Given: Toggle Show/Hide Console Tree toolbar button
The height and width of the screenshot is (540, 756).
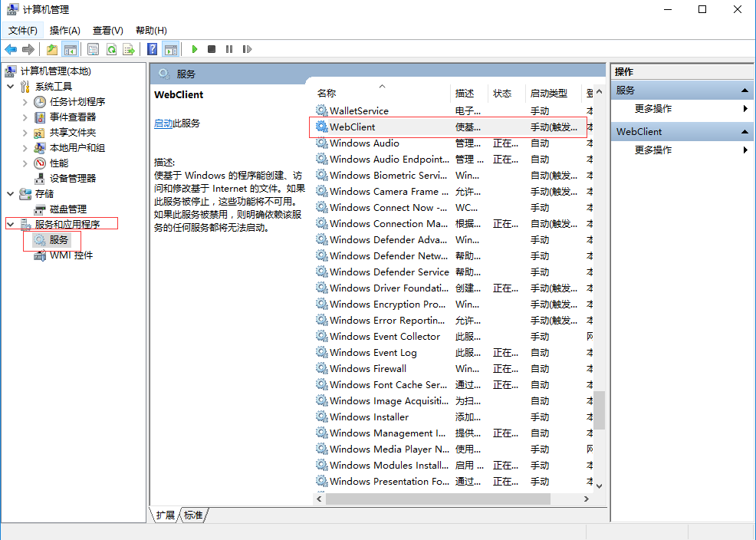Looking at the screenshot, I should coord(71,49).
